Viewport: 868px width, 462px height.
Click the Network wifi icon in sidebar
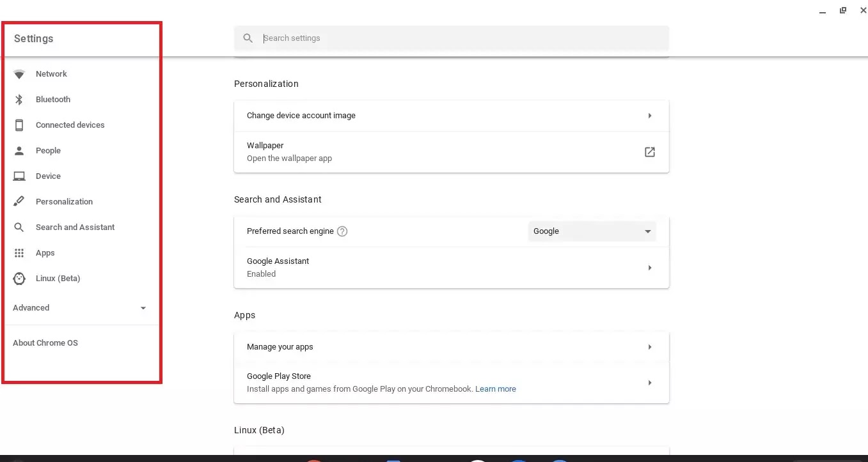(x=19, y=74)
